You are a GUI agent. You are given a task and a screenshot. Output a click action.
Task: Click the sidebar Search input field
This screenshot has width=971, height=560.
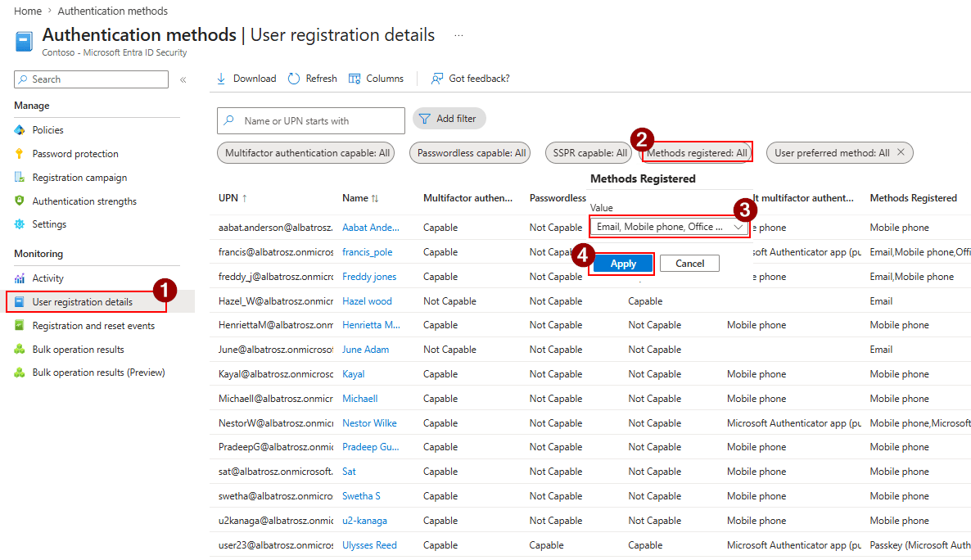(91, 79)
